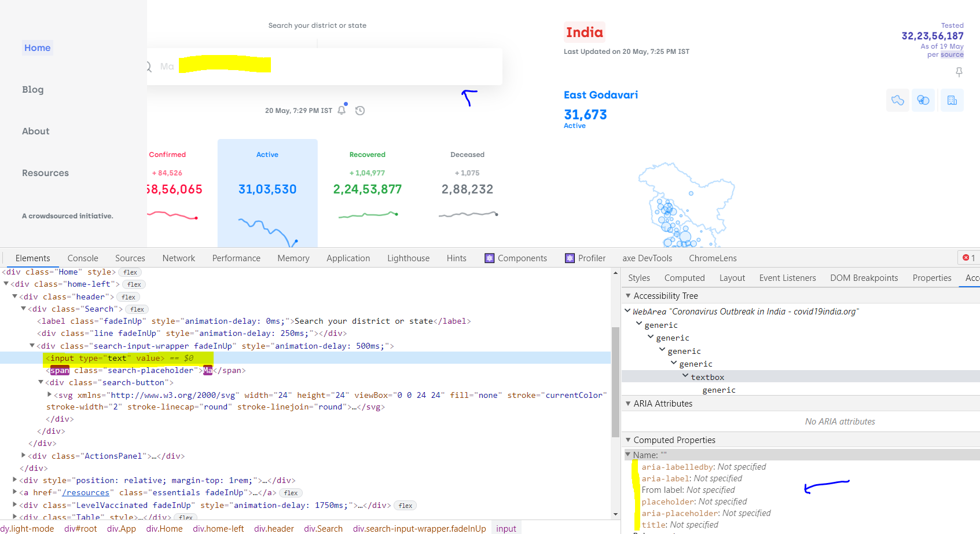Image resolution: width=980 pixels, height=534 pixels.
Task: Click the Elements panel vertical scrollbar thumb
Action: click(x=615, y=382)
